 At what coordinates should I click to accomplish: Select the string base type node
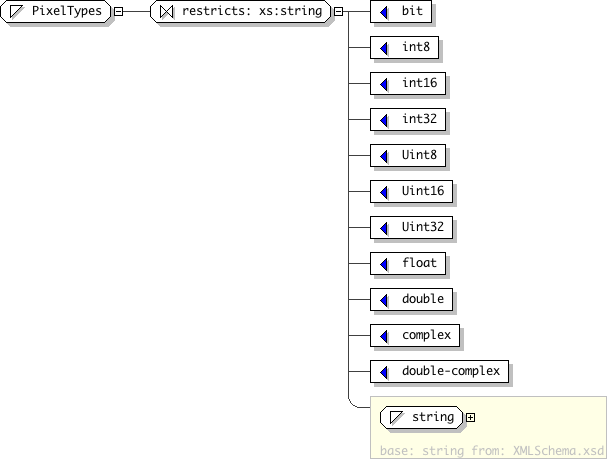pos(422,417)
